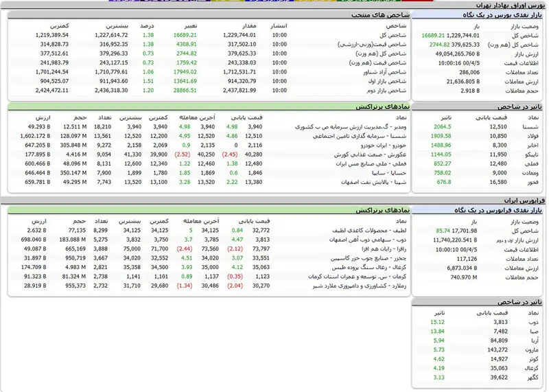Open the 'شاخص آزاد شناور' index row
Image resolution: width=549 pixels, height=392 pixels.
pos(384,72)
